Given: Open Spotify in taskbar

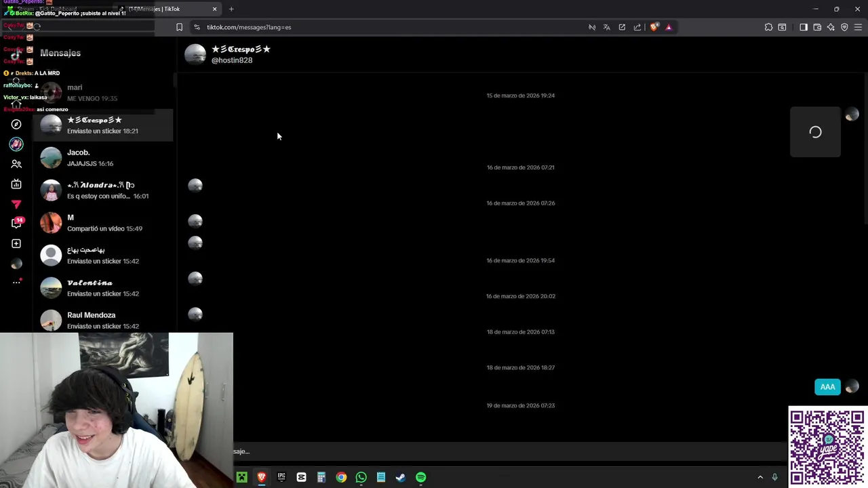Looking at the screenshot, I should tap(421, 477).
